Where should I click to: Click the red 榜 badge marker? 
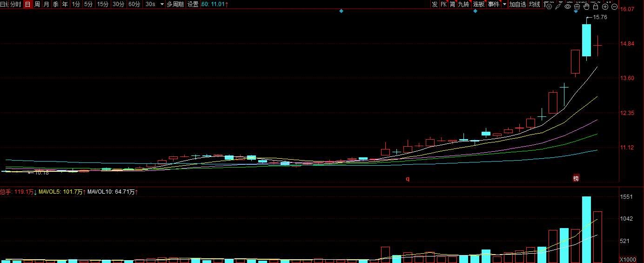tap(576, 178)
